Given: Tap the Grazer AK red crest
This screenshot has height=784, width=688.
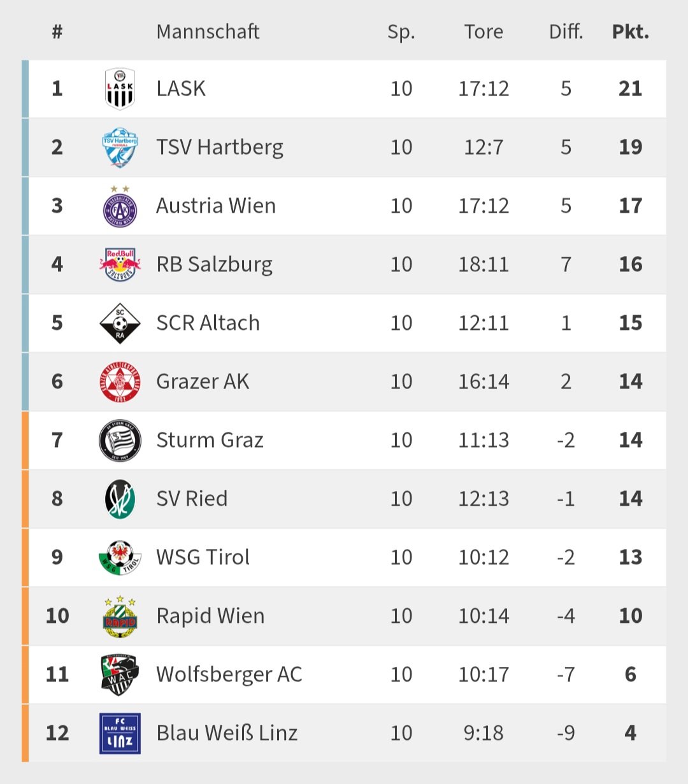Looking at the screenshot, I should click(x=120, y=381).
